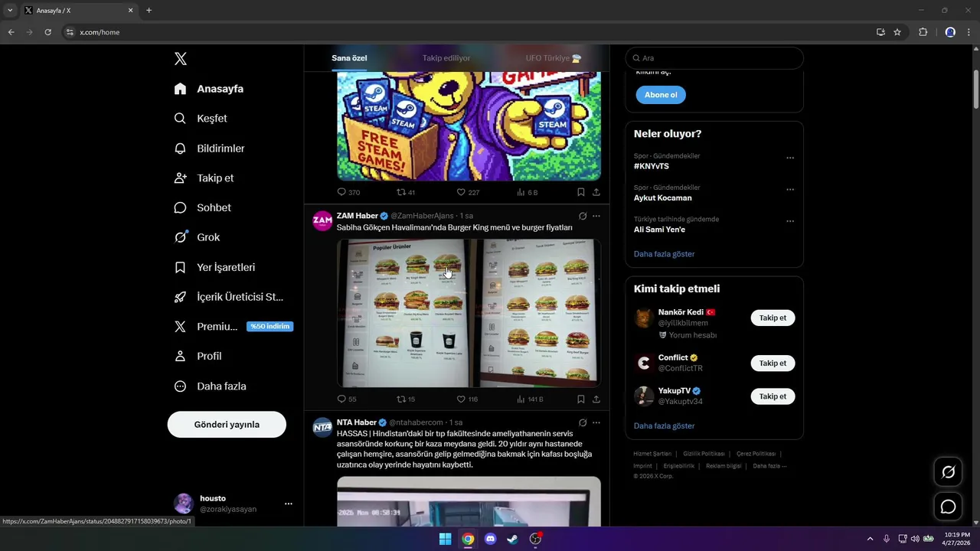Viewport: 980px width, 551px height.
Task: Open Takip et in sidebar
Action: [x=204, y=178]
